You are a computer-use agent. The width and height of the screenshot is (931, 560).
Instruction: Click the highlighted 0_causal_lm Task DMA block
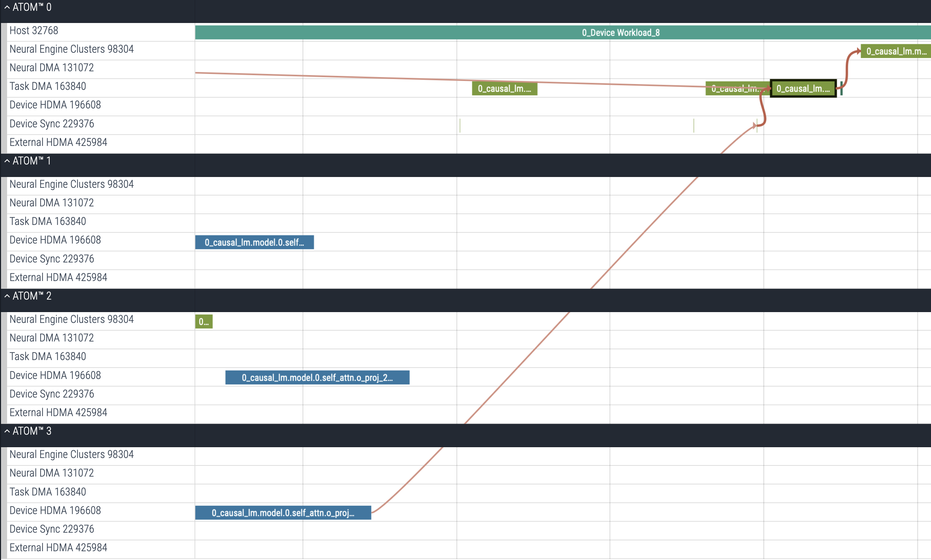803,89
